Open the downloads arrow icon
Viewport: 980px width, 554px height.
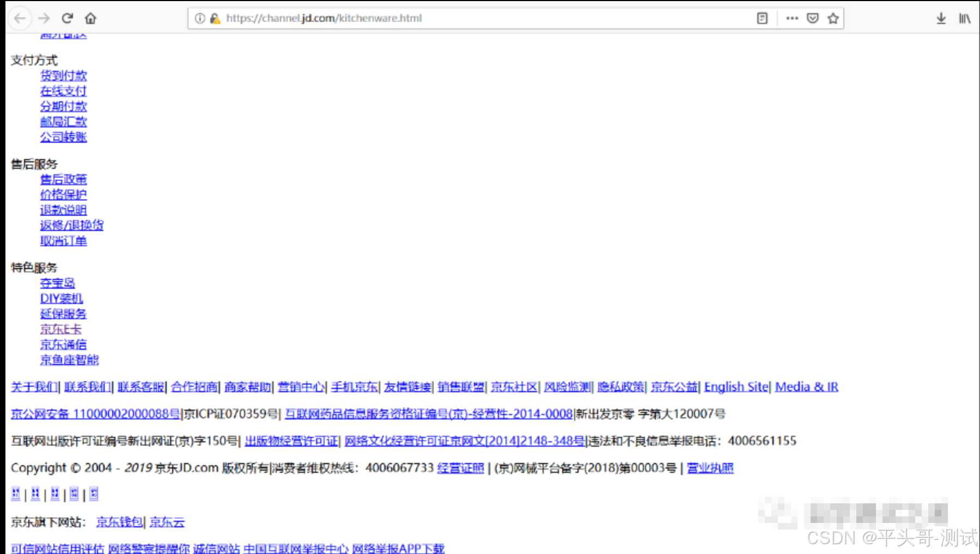(x=941, y=18)
